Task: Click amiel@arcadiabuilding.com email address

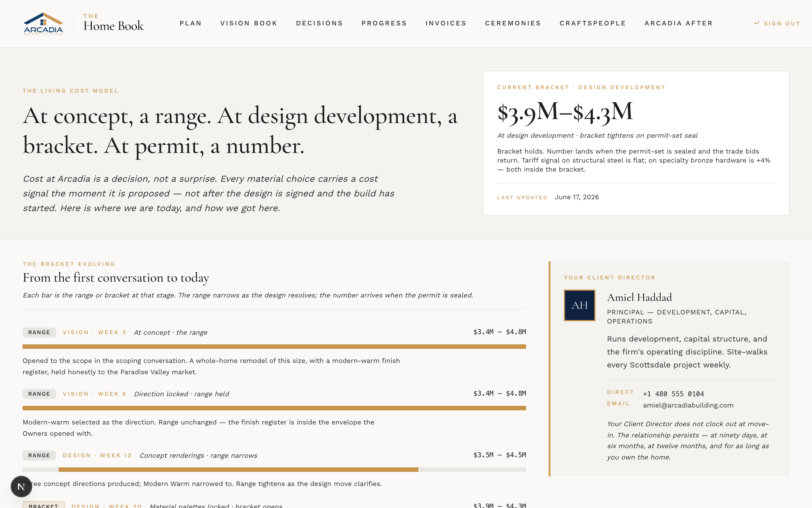Action: pos(688,405)
